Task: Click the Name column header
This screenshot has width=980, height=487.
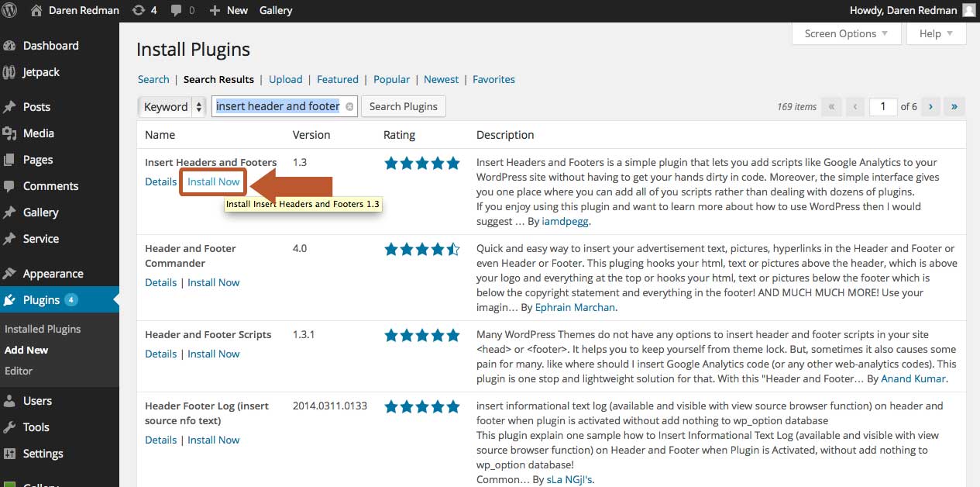Action: click(x=160, y=135)
